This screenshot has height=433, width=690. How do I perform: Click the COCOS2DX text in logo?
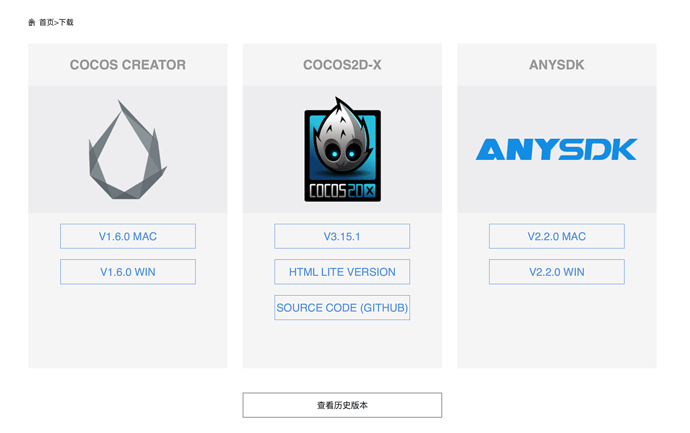[342, 191]
